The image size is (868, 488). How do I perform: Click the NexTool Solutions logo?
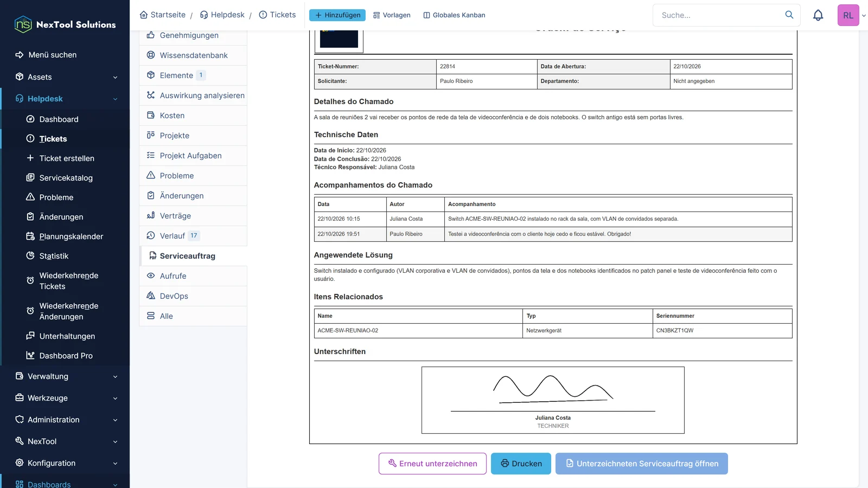point(65,24)
